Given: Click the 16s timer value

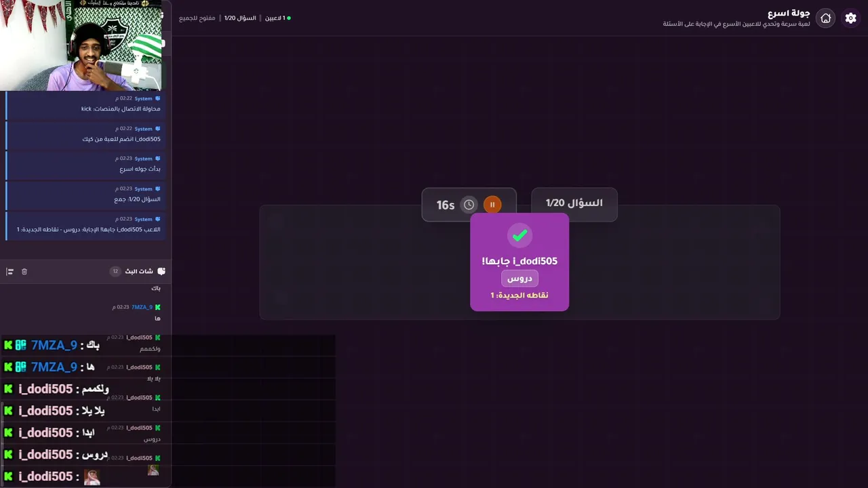Looking at the screenshot, I should 446,205.
